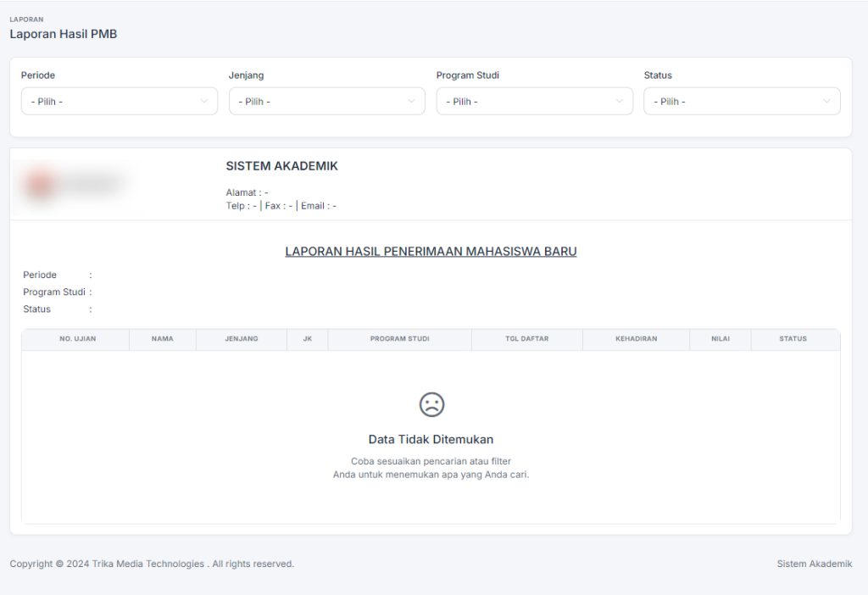This screenshot has height=595, width=868.
Task: Click the KEHADIRAN column header
Action: pos(636,339)
